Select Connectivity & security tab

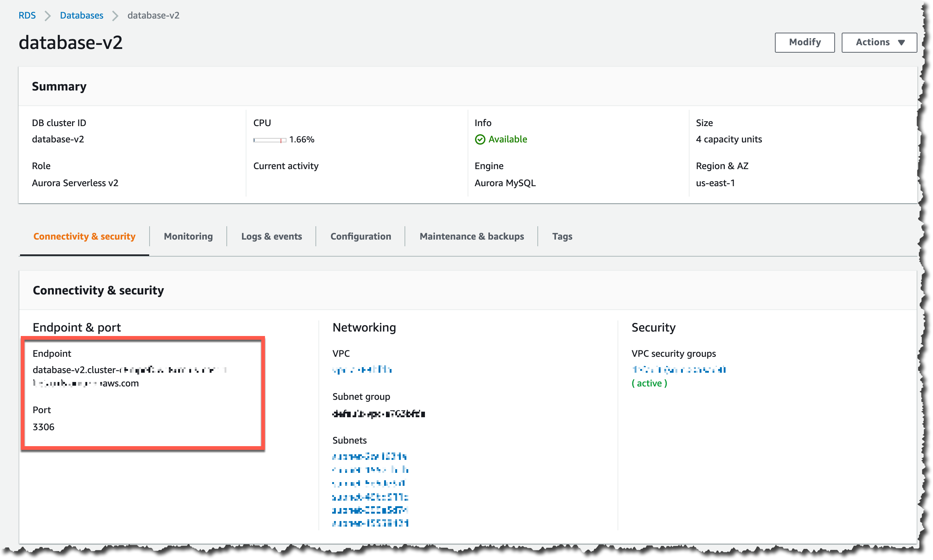click(x=84, y=236)
